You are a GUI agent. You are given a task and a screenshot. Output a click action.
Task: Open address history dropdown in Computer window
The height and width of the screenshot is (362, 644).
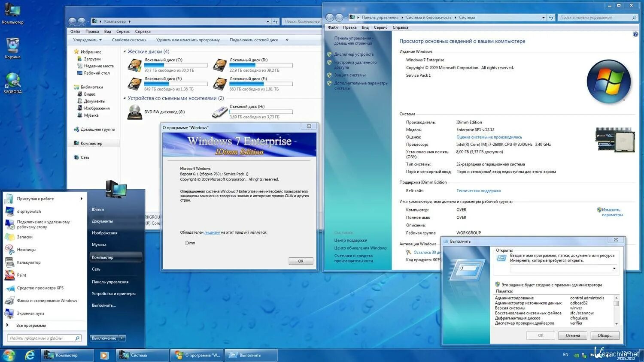267,21
